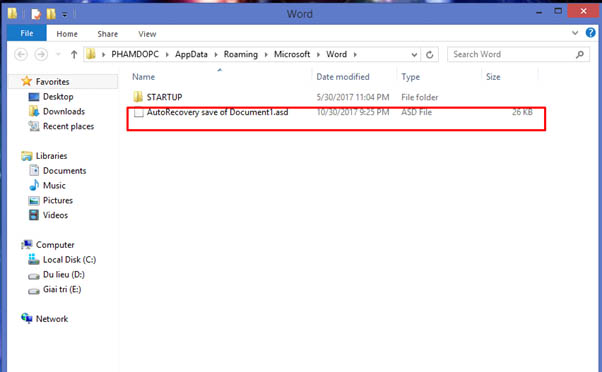Screen dimensions: 602x372
Task: Focus the Search Word input field
Action: pos(518,55)
